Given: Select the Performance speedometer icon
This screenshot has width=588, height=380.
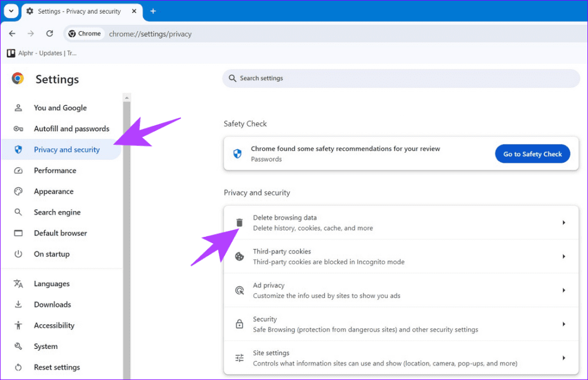Looking at the screenshot, I should click(x=18, y=170).
